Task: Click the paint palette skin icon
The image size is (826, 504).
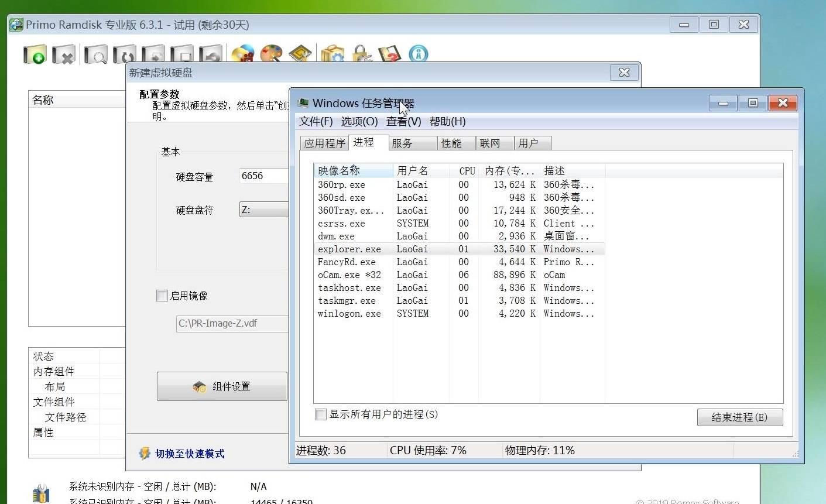Action: coord(272,54)
